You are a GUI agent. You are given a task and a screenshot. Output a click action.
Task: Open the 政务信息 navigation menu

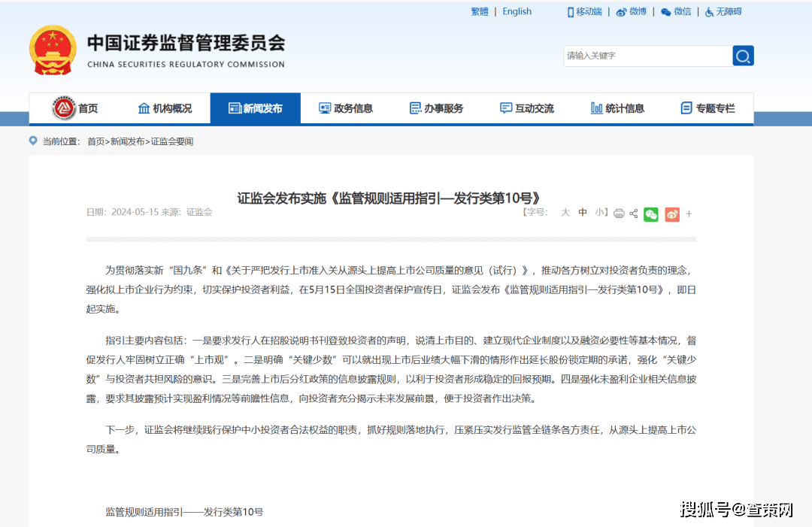[x=345, y=108]
